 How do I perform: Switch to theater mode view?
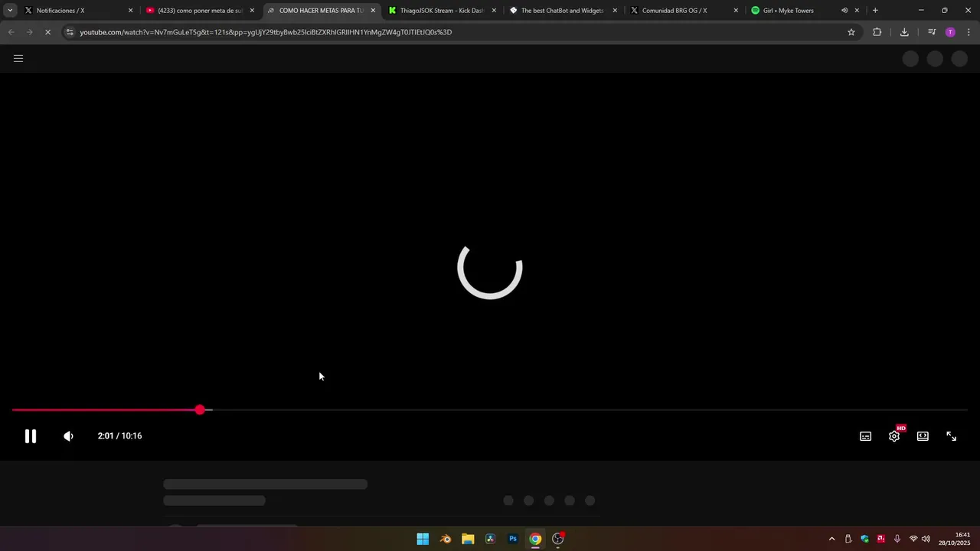tap(923, 436)
